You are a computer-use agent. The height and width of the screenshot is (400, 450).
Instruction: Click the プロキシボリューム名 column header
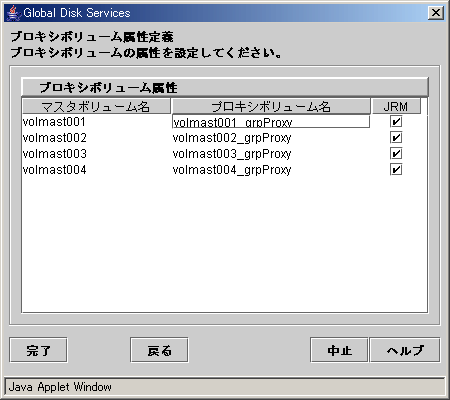click(271, 106)
